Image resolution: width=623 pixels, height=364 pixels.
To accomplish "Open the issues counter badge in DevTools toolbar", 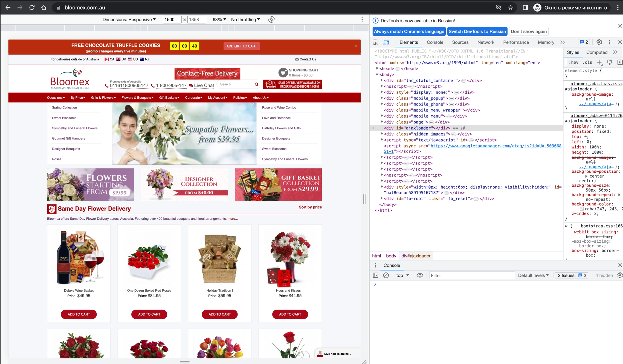I will [x=584, y=42].
